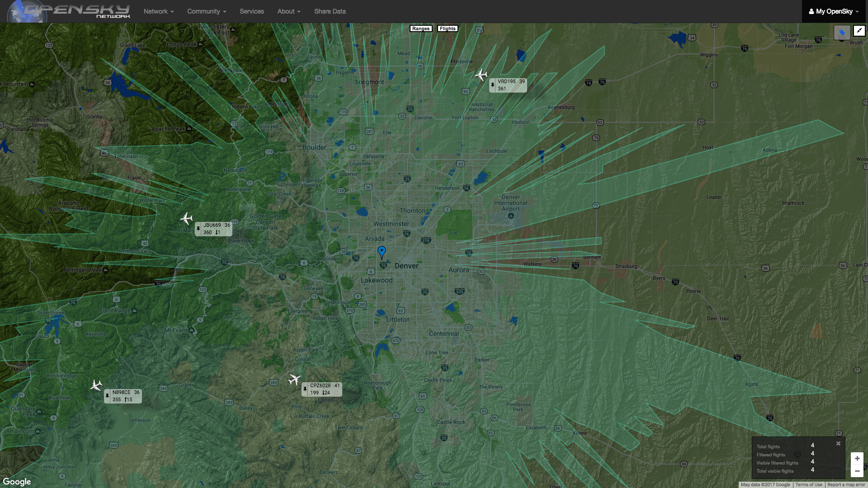This screenshot has height=488, width=868.
Task: Select the N898CE aircraft icon
Action: [96, 385]
